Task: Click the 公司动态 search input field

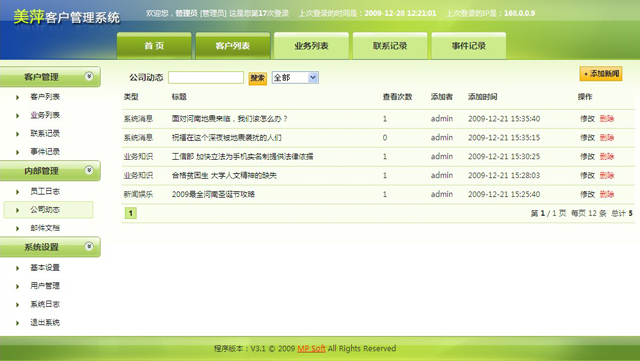Action: coord(206,77)
